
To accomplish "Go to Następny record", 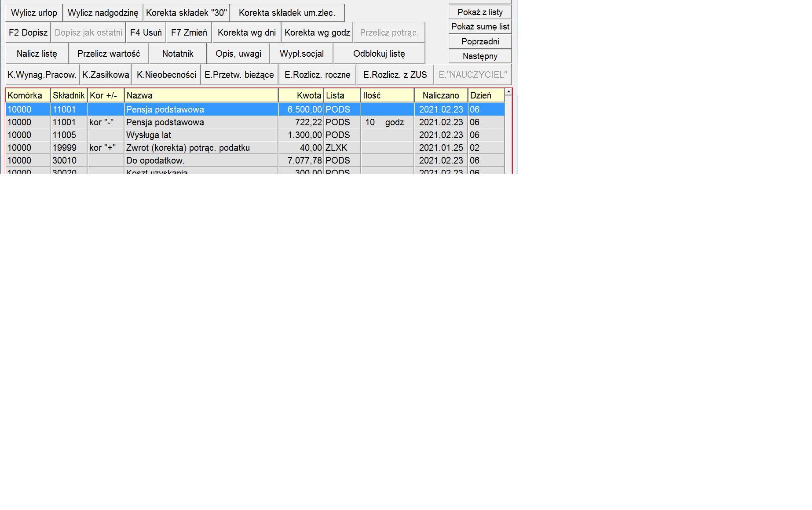I will (480, 56).
